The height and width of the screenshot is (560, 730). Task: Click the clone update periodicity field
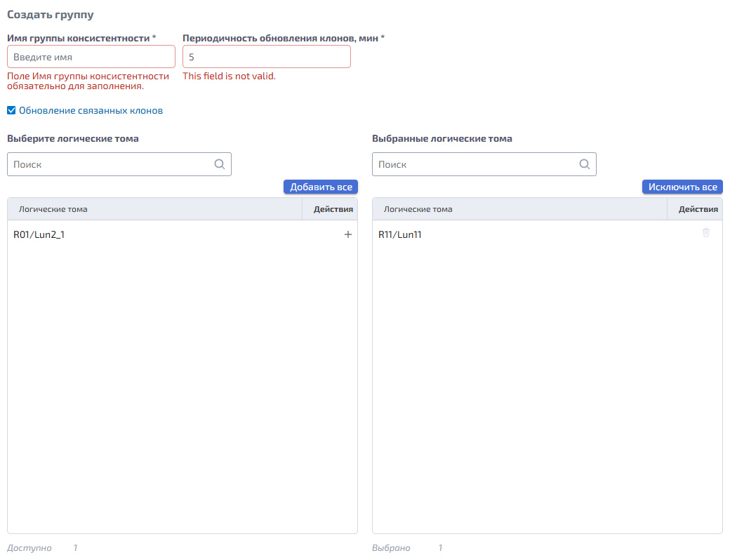point(267,57)
